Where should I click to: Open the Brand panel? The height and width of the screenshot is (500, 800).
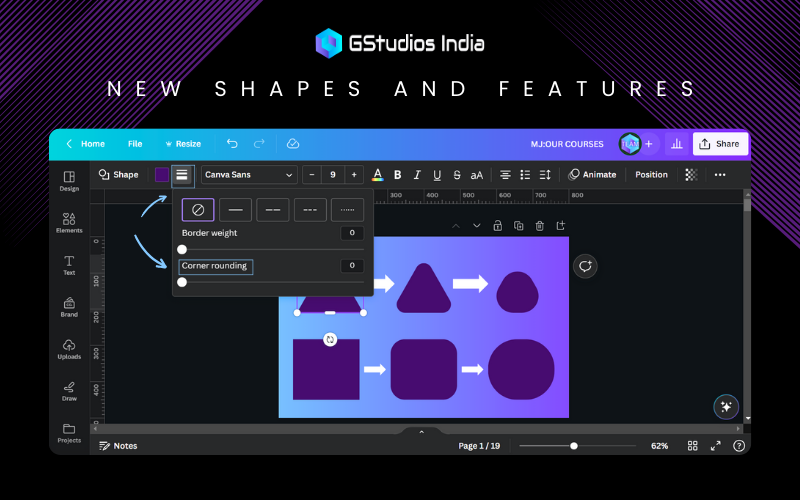click(69, 307)
